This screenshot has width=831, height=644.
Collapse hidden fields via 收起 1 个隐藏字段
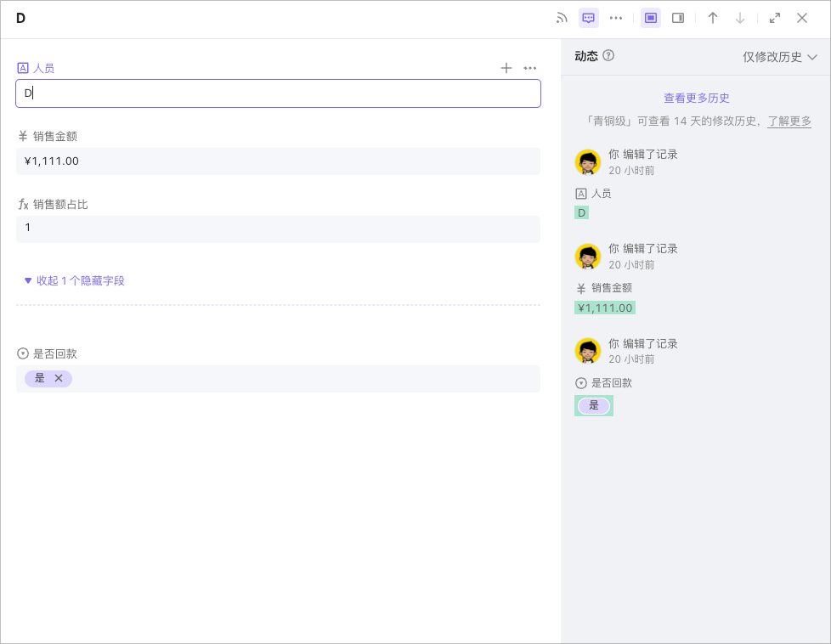point(76,280)
